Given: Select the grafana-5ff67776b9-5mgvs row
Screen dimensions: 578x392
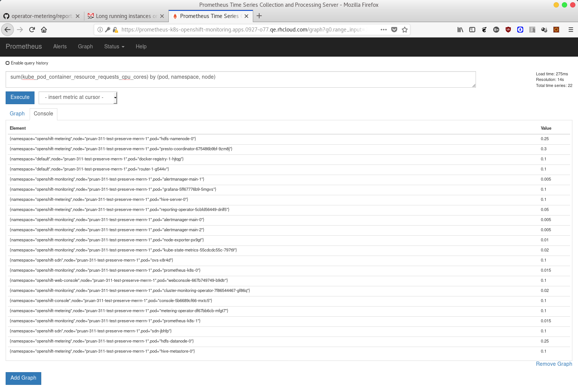Looking at the screenshot, I should tap(289, 190).
